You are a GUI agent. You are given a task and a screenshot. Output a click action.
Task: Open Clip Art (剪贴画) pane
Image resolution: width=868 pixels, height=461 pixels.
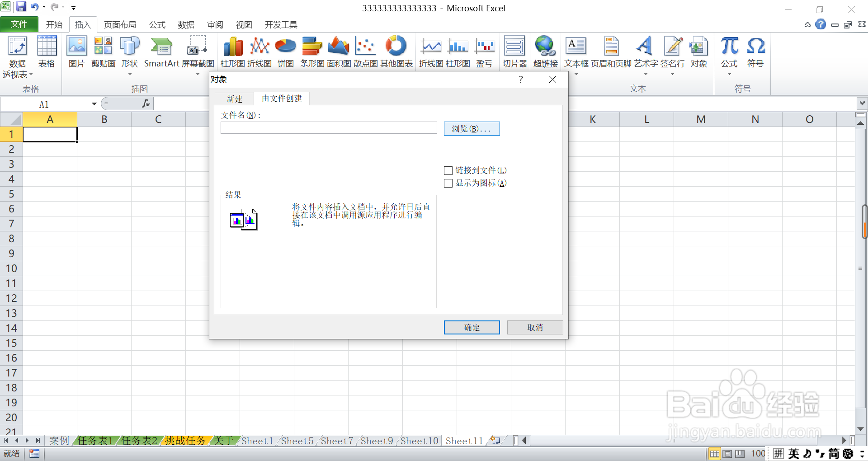coord(103,52)
